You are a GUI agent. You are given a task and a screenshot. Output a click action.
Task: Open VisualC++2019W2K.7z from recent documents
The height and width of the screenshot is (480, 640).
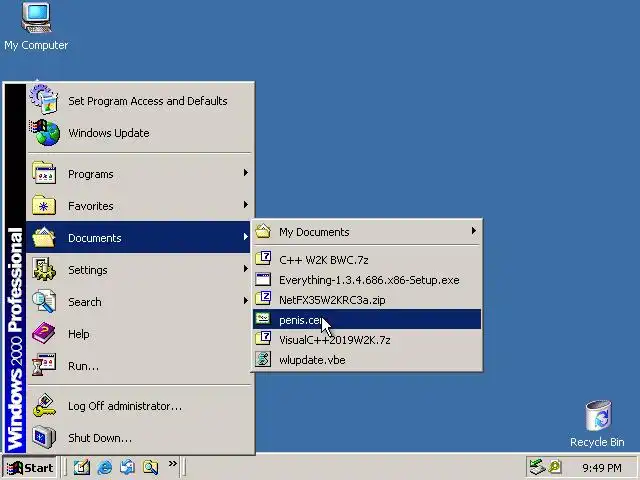367,340
